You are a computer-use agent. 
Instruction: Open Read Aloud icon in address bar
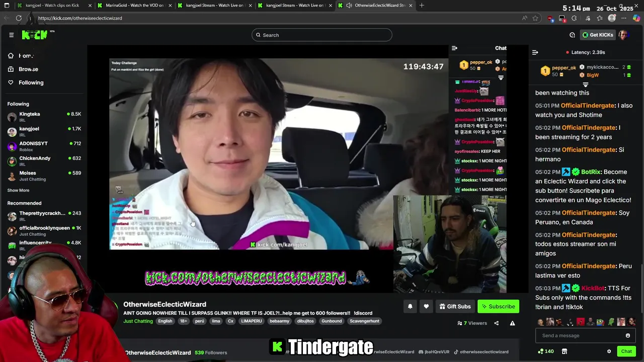[525, 18]
